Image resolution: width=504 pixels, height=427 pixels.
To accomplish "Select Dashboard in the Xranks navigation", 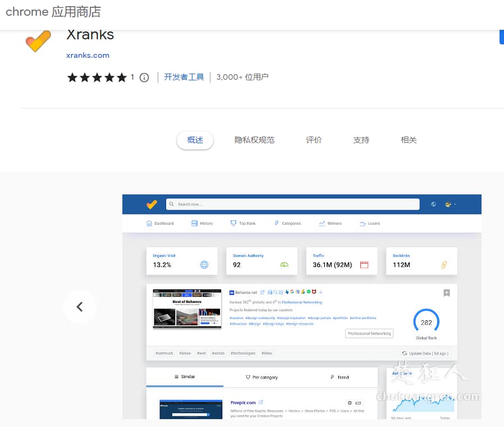I will point(159,223).
